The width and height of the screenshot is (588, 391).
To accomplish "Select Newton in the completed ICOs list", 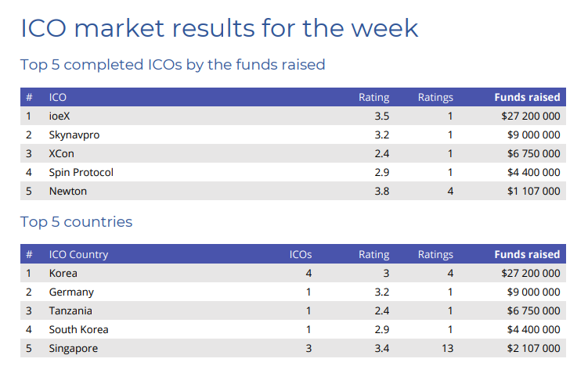I will (68, 191).
